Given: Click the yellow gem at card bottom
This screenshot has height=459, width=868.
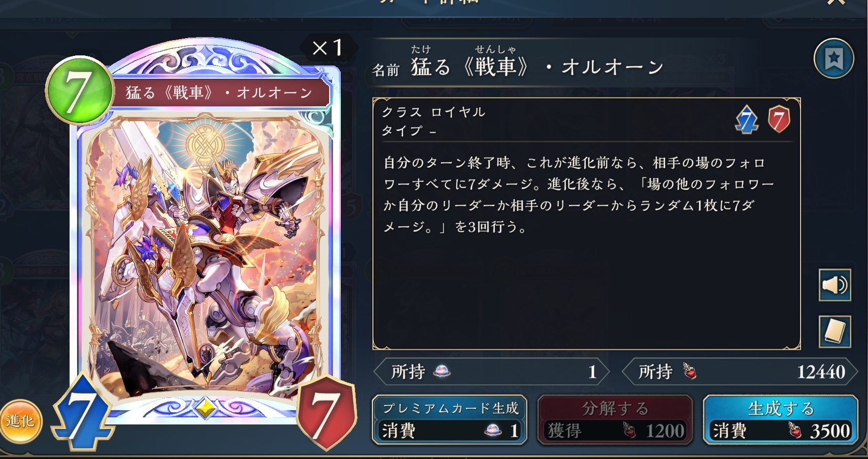Looking at the screenshot, I should coord(206,408).
